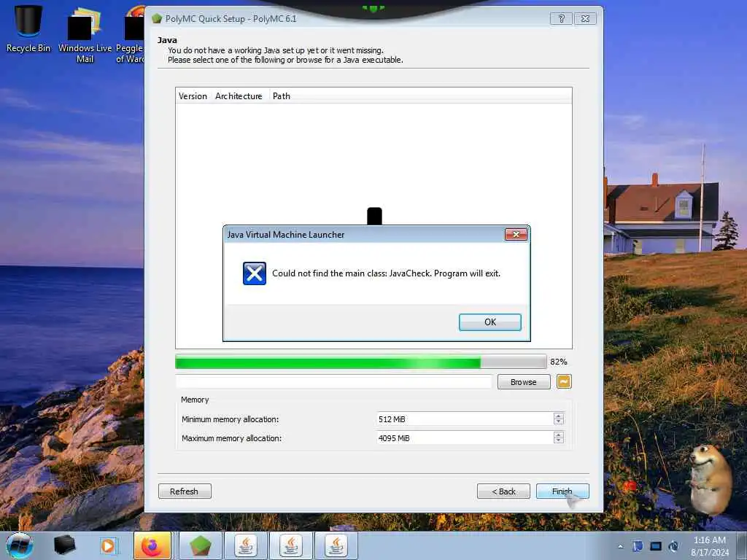This screenshot has width=747, height=560.
Task: Click the hamster desktop gadget
Action: pos(709,478)
